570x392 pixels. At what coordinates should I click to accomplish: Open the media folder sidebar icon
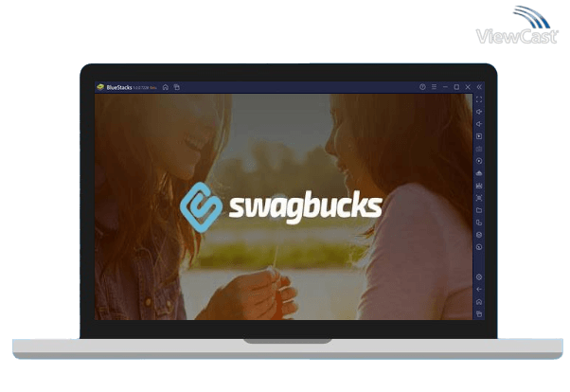point(479,210)
